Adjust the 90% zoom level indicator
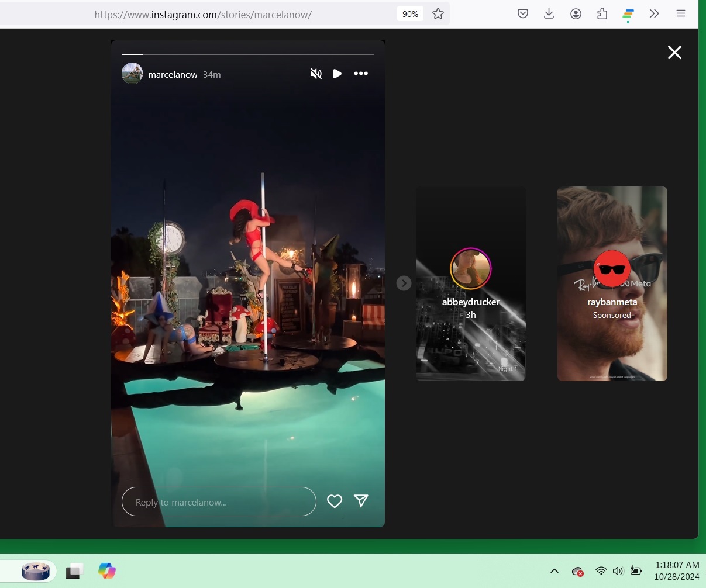Screen dimensions: 706x588 point(410,14)
